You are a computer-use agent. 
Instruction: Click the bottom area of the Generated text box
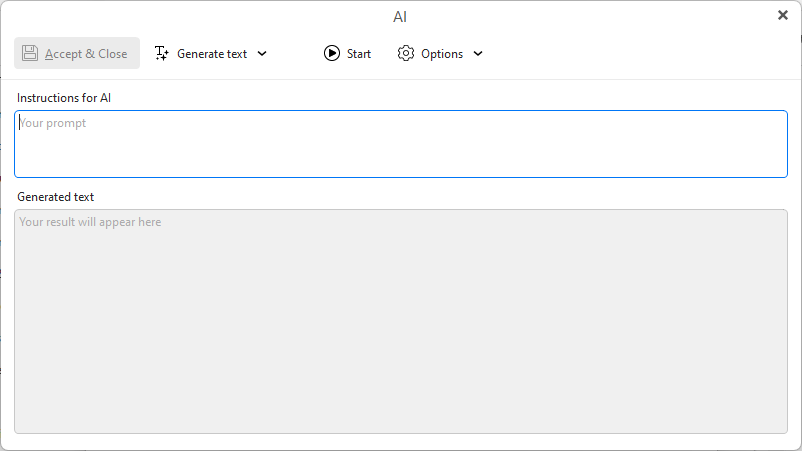(x=400, y=415)
